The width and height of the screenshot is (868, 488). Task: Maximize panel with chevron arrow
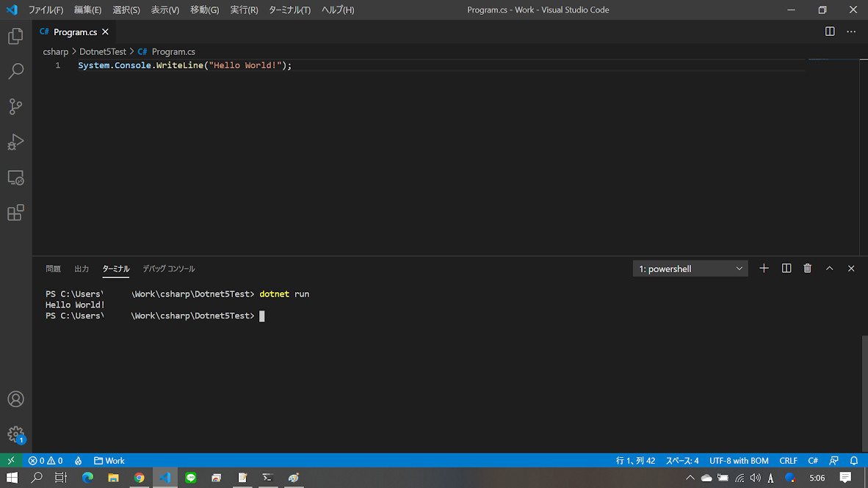pyautogui.click(x=829, y=268)
